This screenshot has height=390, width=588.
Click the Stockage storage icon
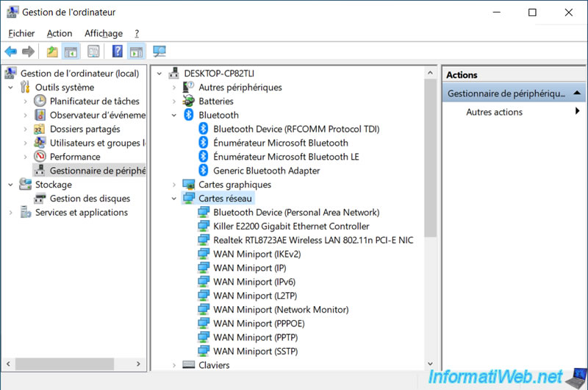point(25,184)
